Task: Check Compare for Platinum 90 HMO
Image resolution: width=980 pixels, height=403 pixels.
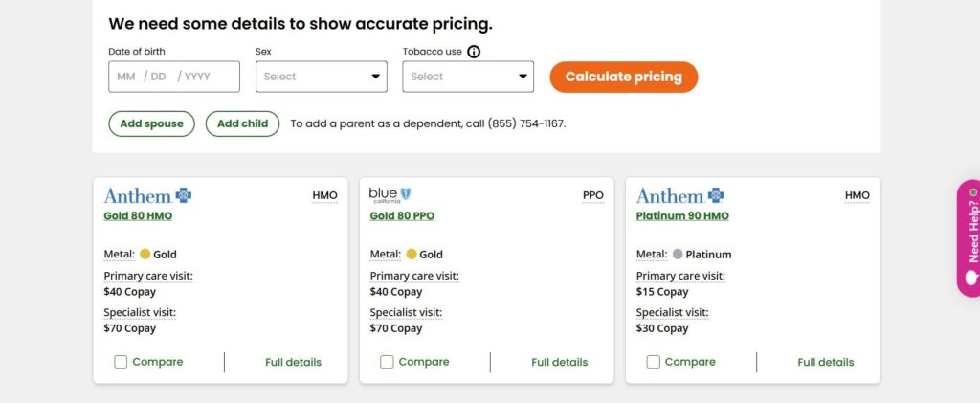Action: click(653, 362)
